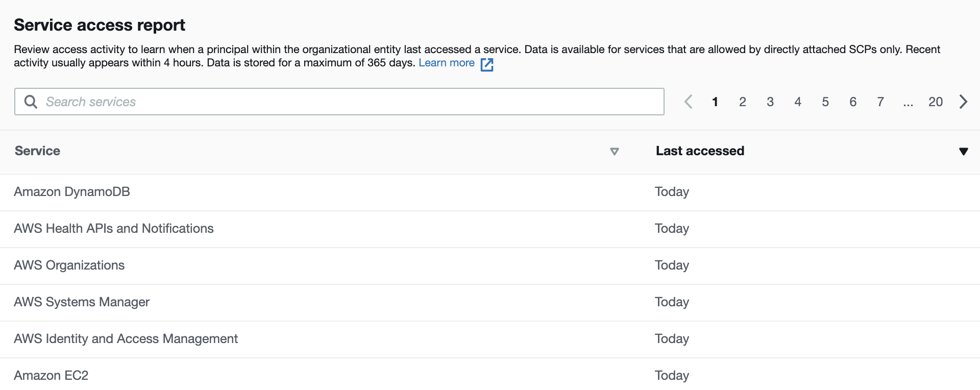Select the AWS Systems Manager row
Image resolution: width=980 pixels, height=390 pixels.
pyautogui.click(x=82, y=302)
